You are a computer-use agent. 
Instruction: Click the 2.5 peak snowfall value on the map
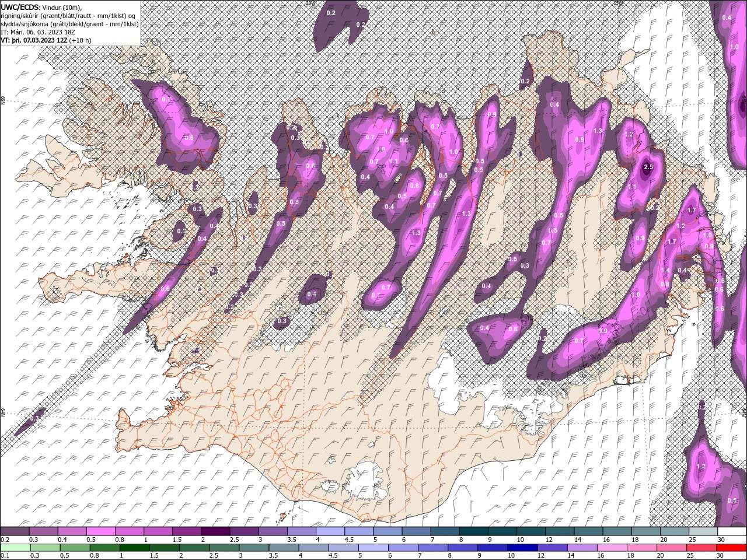point(648,167)
